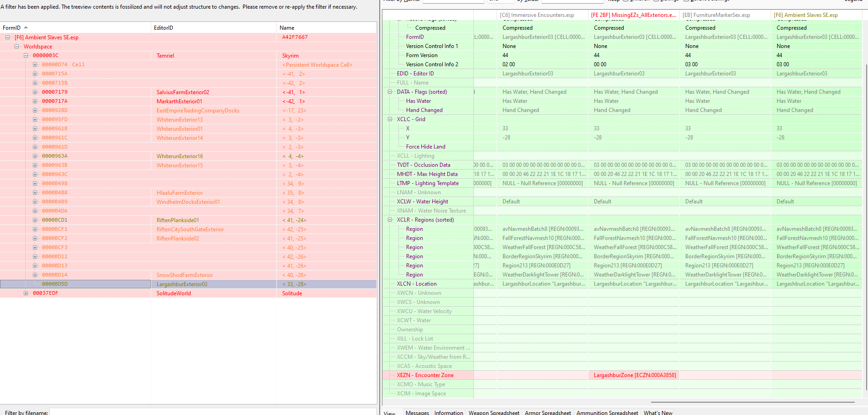868x415 pixels.
Task: Collapse the Worldspace tree node
Action: [16, 47]
